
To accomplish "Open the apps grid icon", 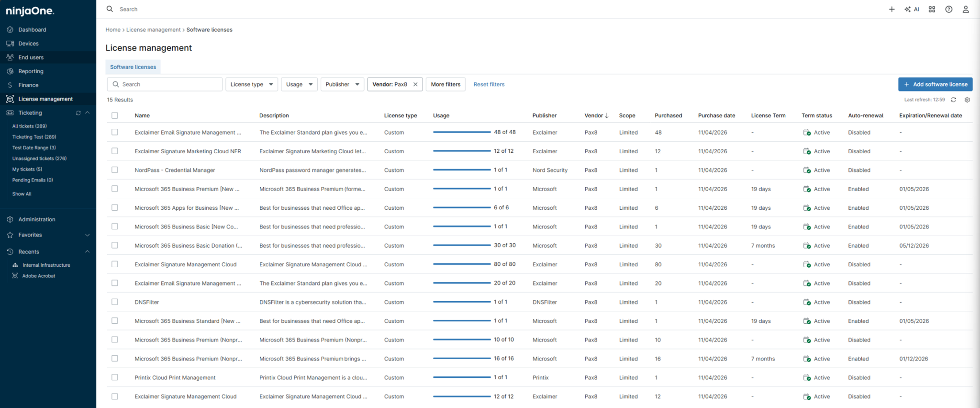I will (932, 9).
